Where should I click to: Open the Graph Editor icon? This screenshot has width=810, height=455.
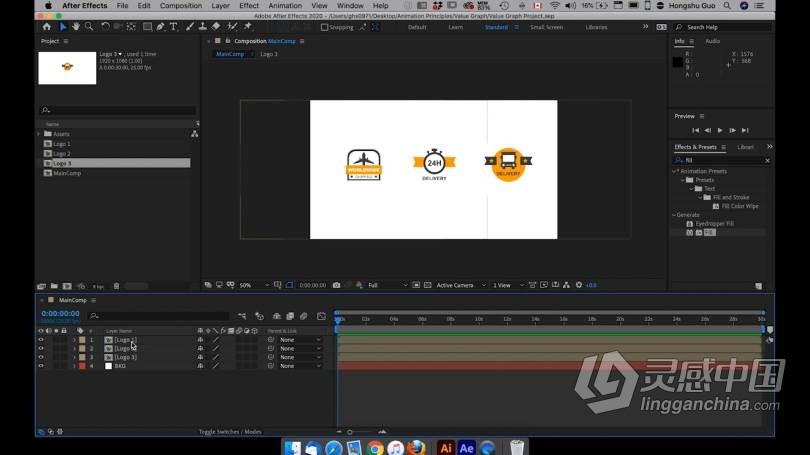point(321,316)
